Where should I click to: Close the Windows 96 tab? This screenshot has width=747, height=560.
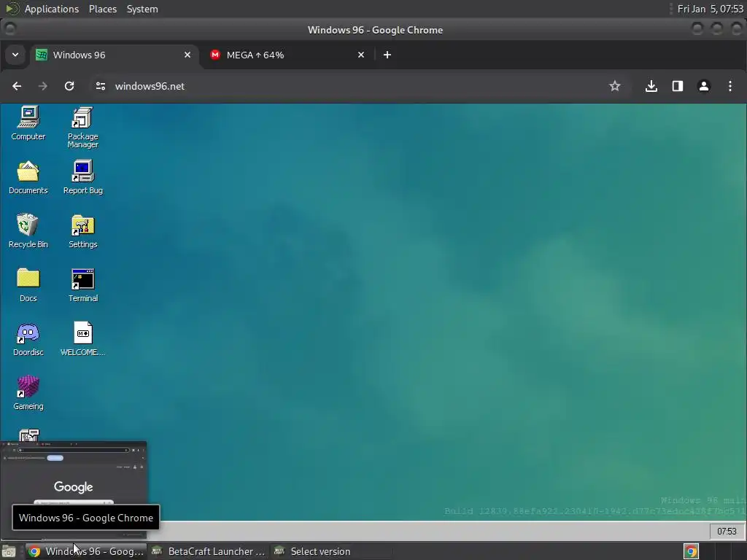pos(187,55)
